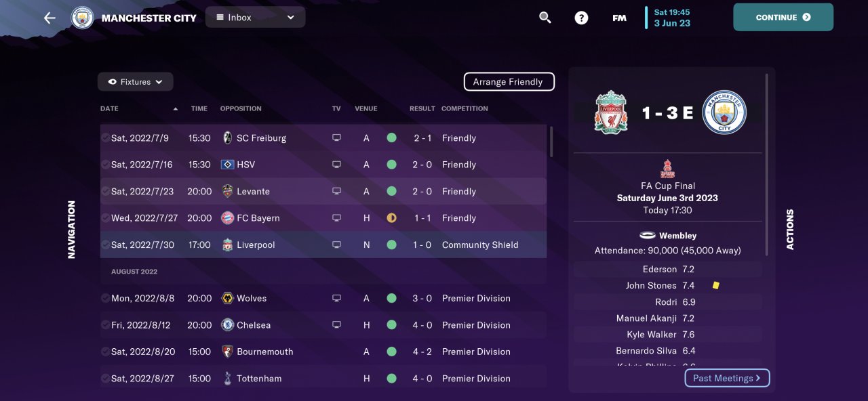
Task: Click the Arrange Friendly button
Action: [x=509, y=82]
